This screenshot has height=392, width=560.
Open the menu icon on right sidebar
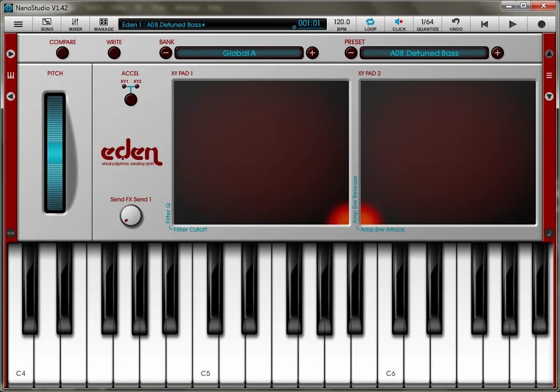(x=549, y=75)
